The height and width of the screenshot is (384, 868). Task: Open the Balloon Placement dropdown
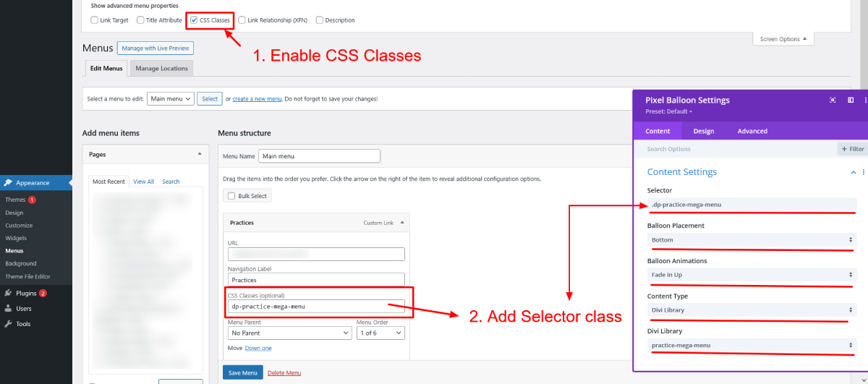[x=752, y=239]
